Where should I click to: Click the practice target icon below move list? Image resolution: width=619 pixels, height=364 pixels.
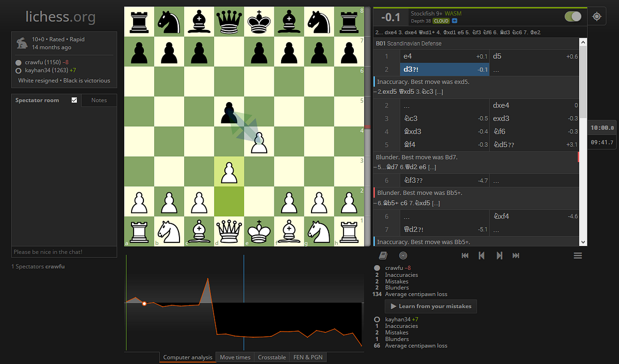[403, 255]
